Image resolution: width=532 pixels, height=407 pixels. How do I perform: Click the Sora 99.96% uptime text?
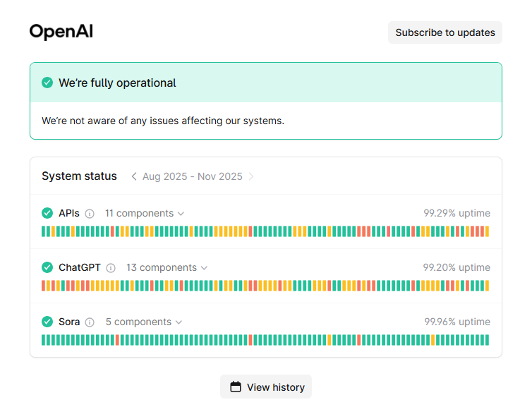tap(457, 322)
